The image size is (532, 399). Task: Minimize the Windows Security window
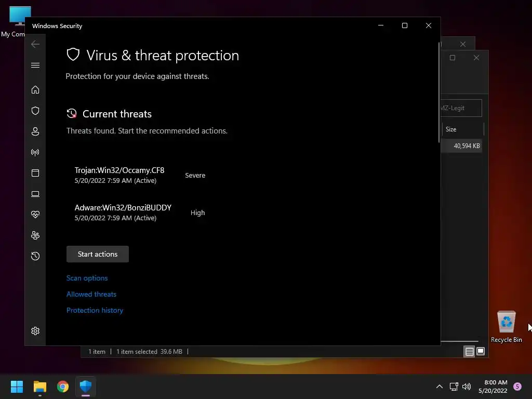[x=381, y=25]
